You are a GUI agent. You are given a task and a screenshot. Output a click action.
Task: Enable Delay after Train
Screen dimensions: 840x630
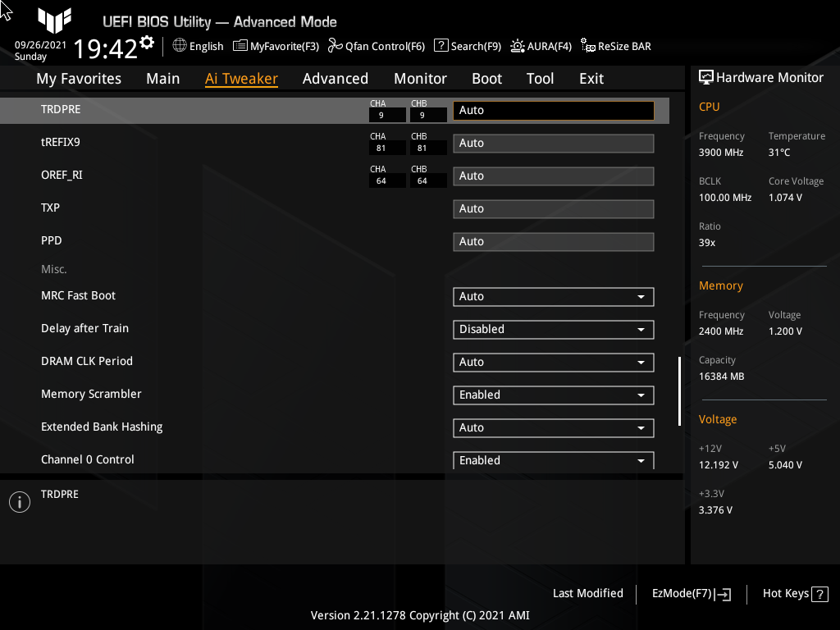click(x=553, y=329)
